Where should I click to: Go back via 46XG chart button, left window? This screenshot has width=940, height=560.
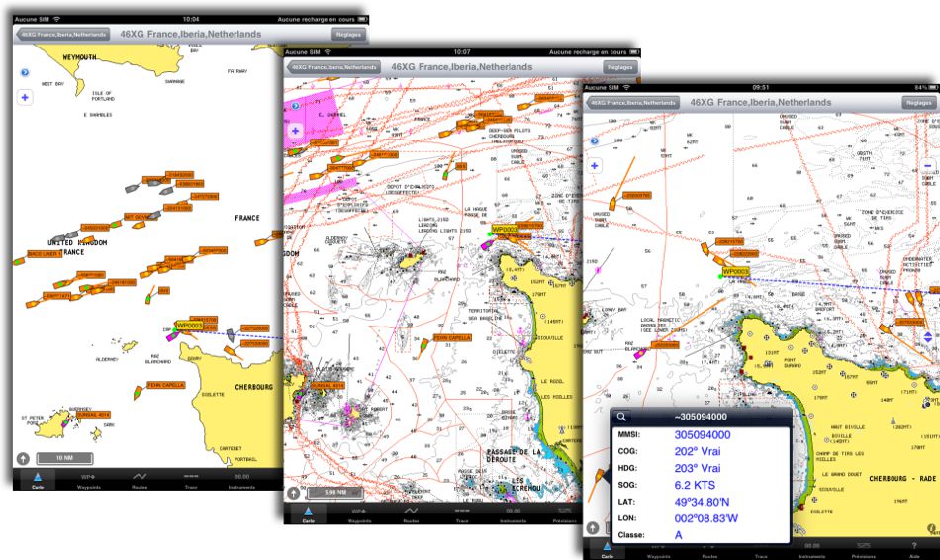(x=62, y=35)
